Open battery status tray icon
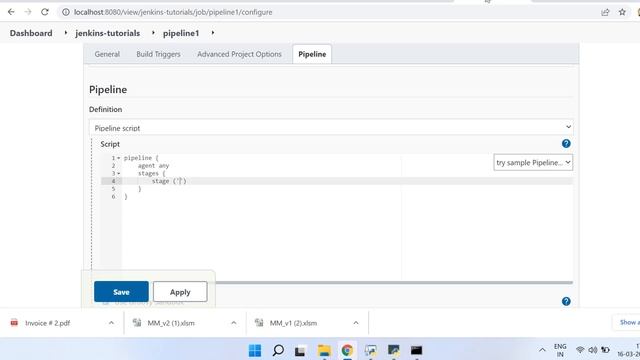 (x=605, y=350)
